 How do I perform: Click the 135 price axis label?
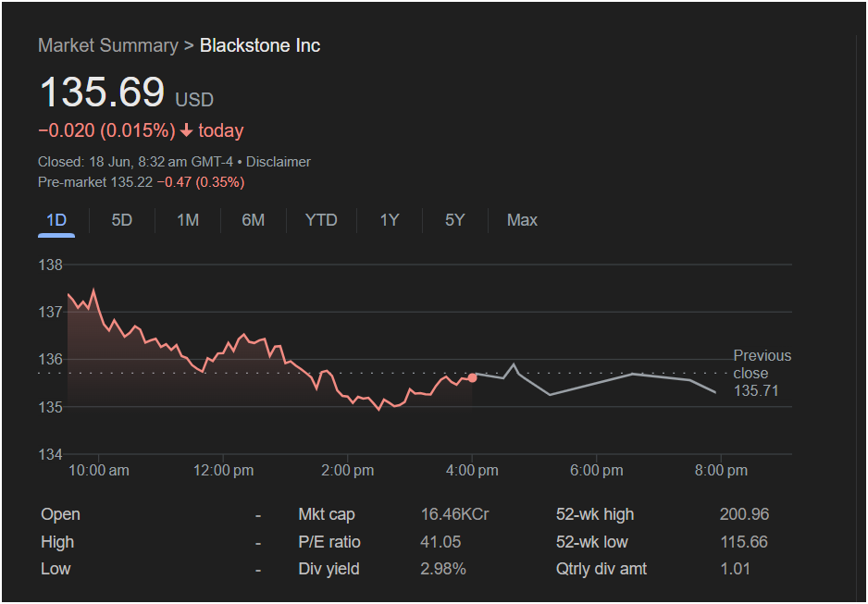click(50, 407)
